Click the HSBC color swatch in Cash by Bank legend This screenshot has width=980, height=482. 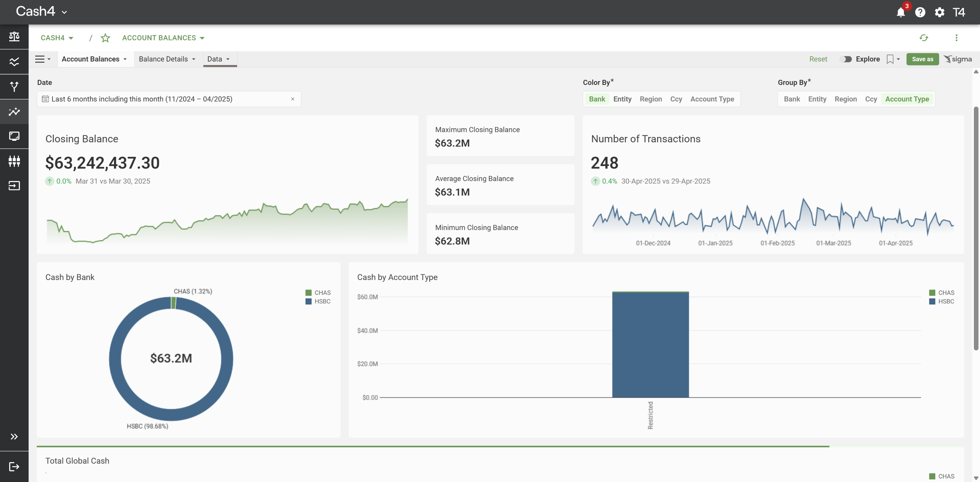pyautogui.click(x=309, y=301)
